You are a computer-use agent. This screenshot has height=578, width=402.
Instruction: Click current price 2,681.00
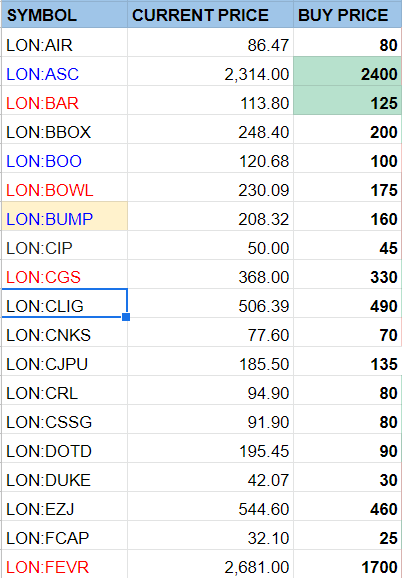click(210, 564)
